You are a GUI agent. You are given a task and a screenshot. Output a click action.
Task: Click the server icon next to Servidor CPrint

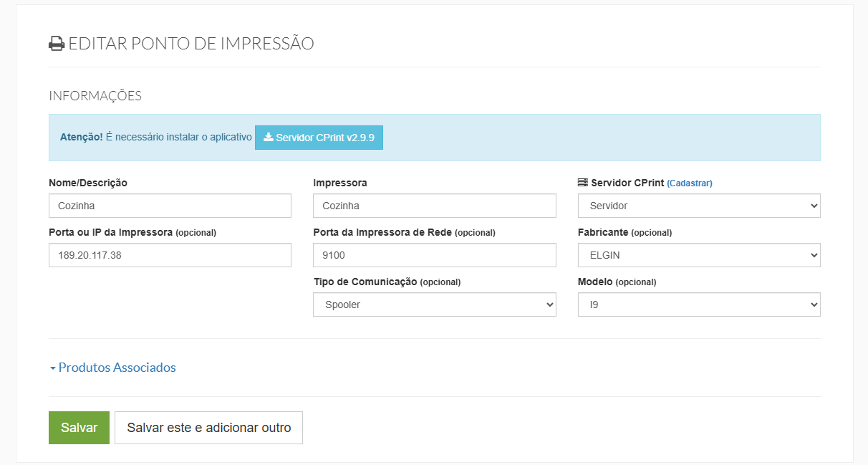point(583,183)
